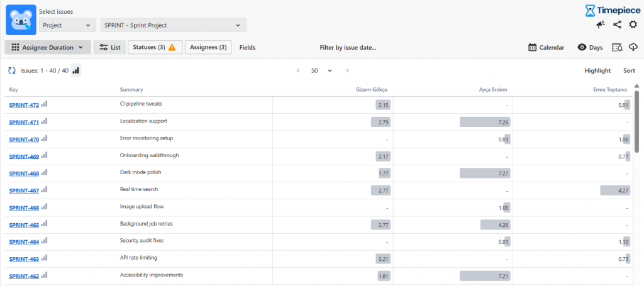
Task: Open the Statuses (3) filter
Action: pos(155,47)
